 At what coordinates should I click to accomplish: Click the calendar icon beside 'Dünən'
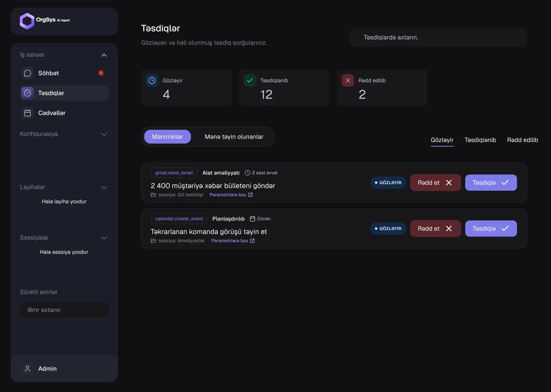pyautogui.click(x=253, y=219)
